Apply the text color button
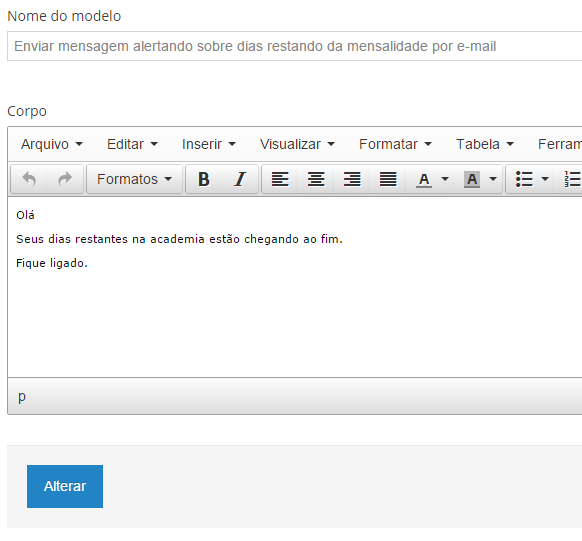Screen dimensions: 582x541 [424, 179]
